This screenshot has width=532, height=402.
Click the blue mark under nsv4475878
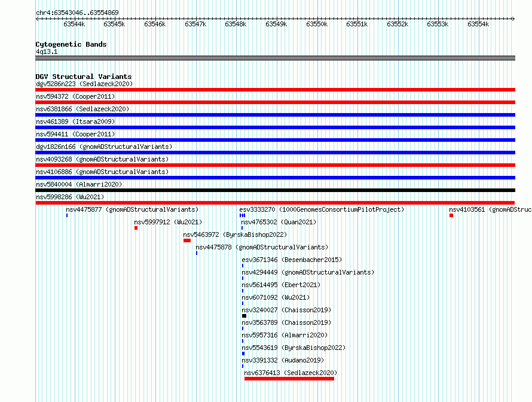[197, 253]
